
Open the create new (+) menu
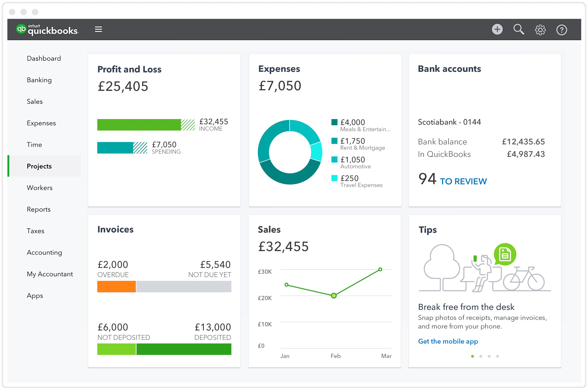click(x=497, y=29)
